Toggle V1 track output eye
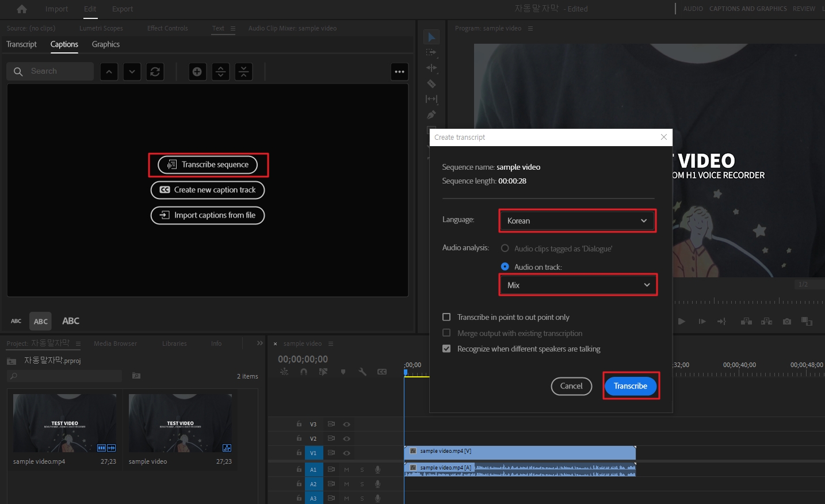The width and height of the screenshot is (825, 504). pyautogui.click(x=347, y=453)
